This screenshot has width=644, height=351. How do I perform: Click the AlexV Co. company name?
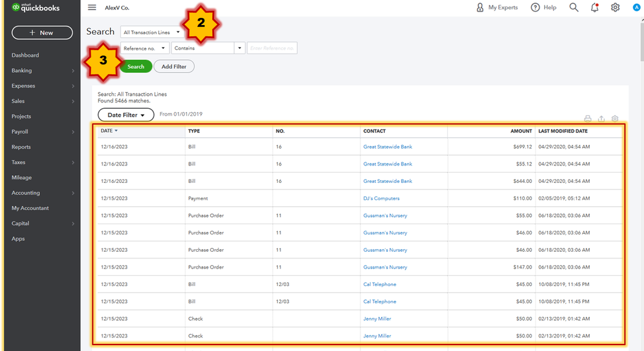click(117, 8)
